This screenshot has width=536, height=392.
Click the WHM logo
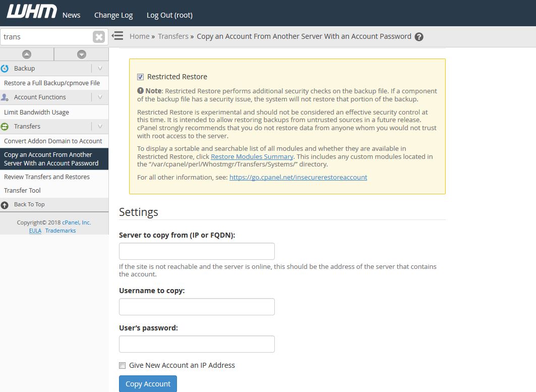[31, 12]
